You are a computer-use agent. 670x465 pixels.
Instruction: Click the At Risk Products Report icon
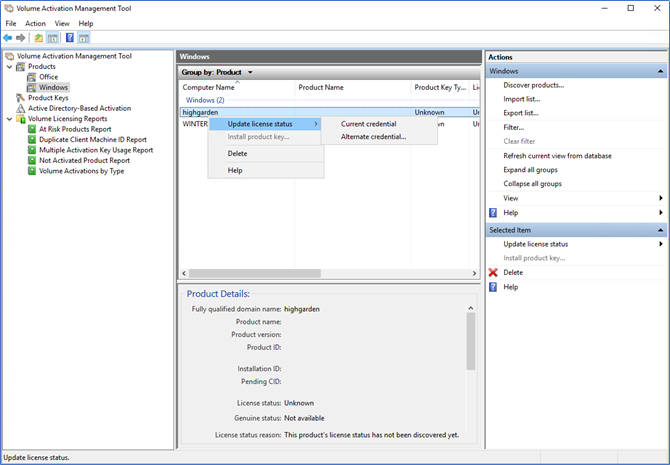[32, 129]
